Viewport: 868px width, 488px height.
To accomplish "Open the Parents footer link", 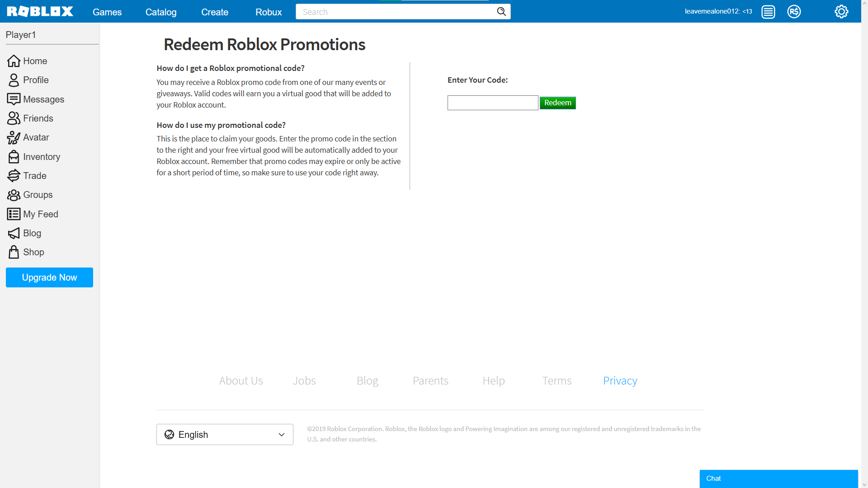I will [x=430, y=381].
